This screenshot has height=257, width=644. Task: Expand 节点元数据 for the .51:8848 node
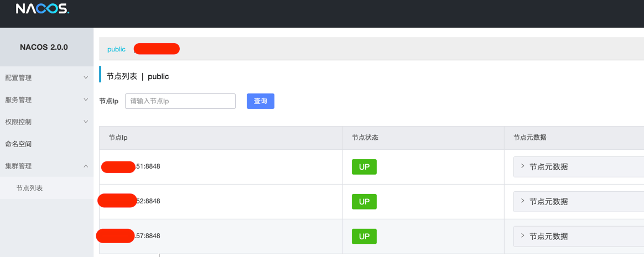548,167
